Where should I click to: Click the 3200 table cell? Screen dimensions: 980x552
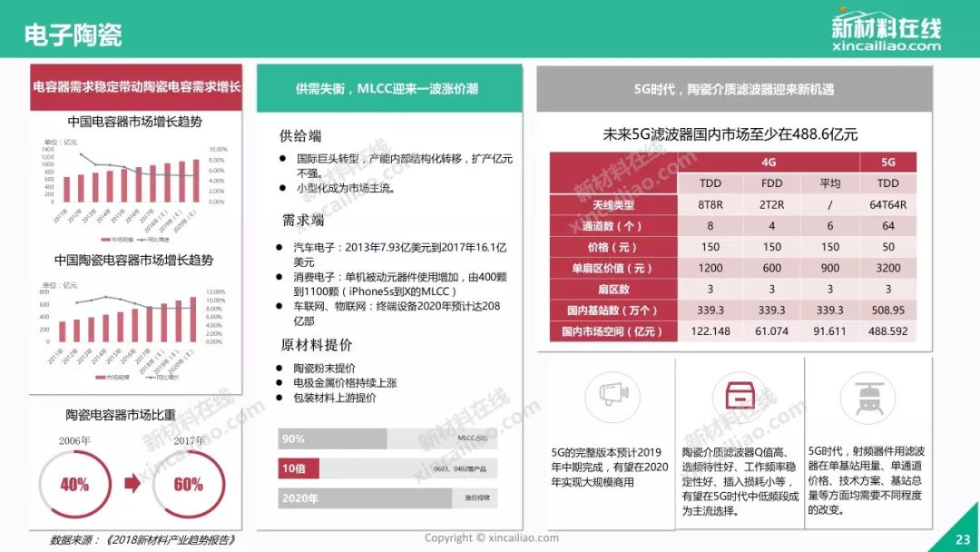(x=888, y=268)
